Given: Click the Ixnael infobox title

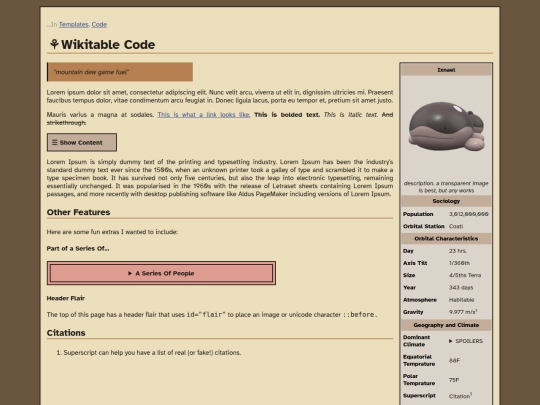Looking at the screenshot, I should pos(446,70).
